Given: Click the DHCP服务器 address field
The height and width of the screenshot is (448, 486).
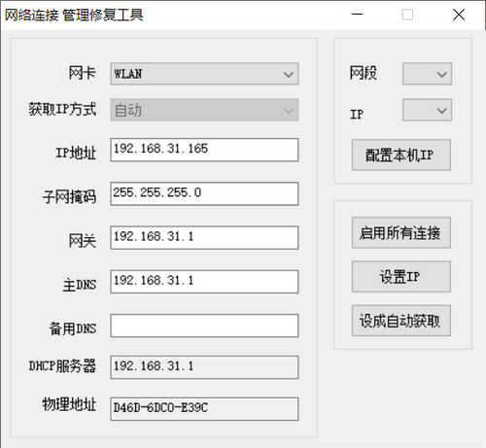Looking at the screenshot, I should [204, 367].
